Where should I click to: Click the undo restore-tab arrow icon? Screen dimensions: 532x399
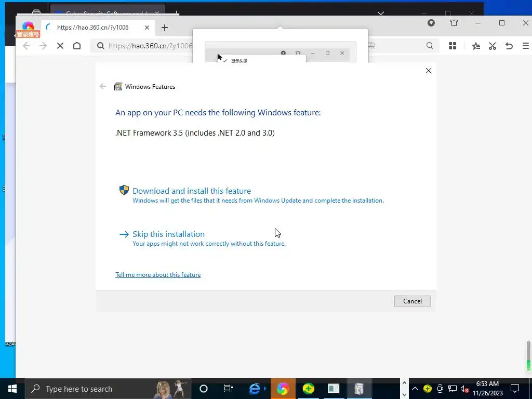pos(509,46)
